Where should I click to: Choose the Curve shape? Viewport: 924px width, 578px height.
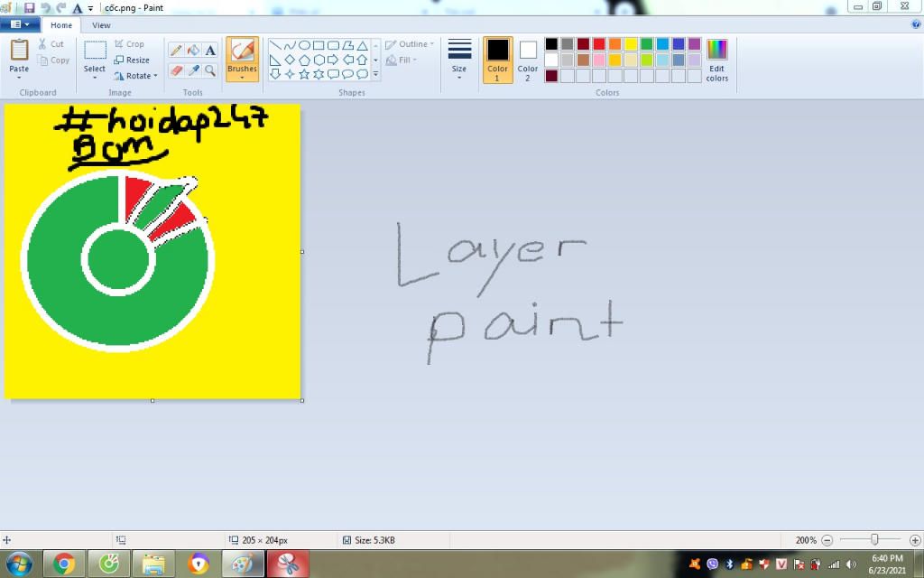click(x=290, y=45)
